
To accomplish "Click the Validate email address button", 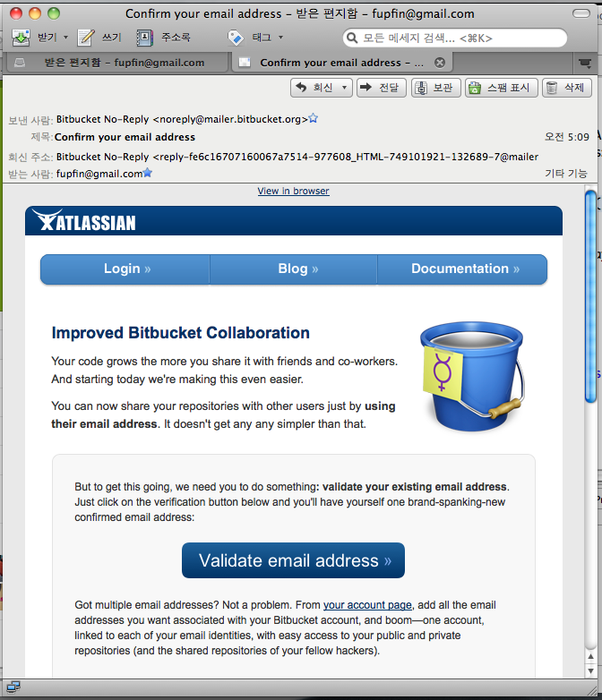I will [293, 560].
